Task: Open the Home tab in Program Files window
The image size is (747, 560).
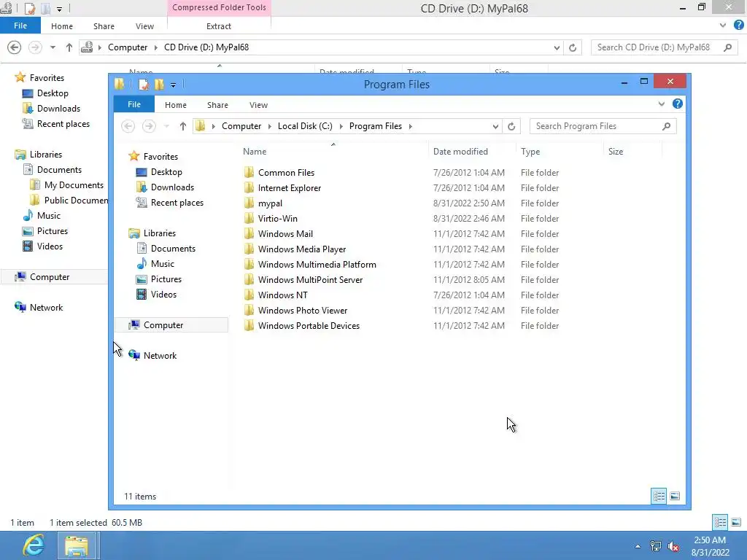Action: 176,105
